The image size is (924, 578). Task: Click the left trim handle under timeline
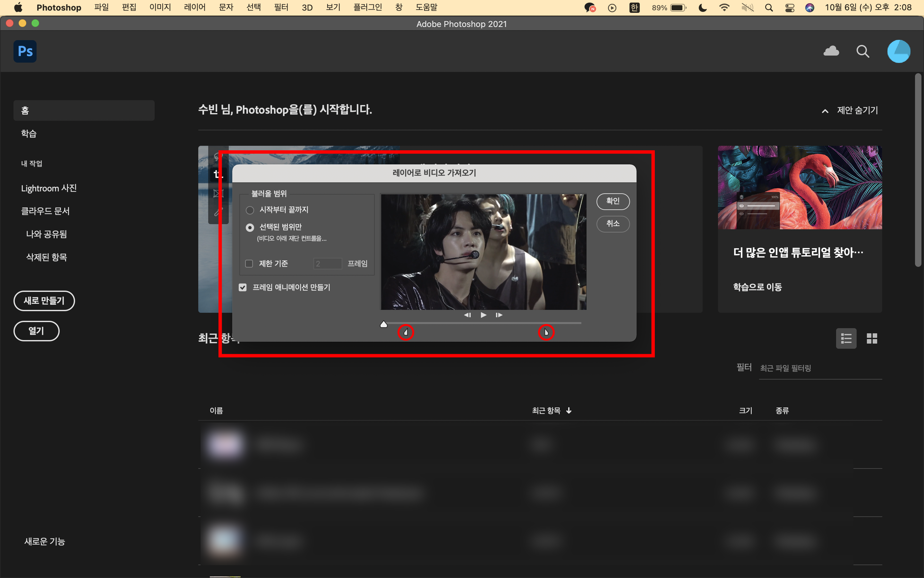coord(406,332)
